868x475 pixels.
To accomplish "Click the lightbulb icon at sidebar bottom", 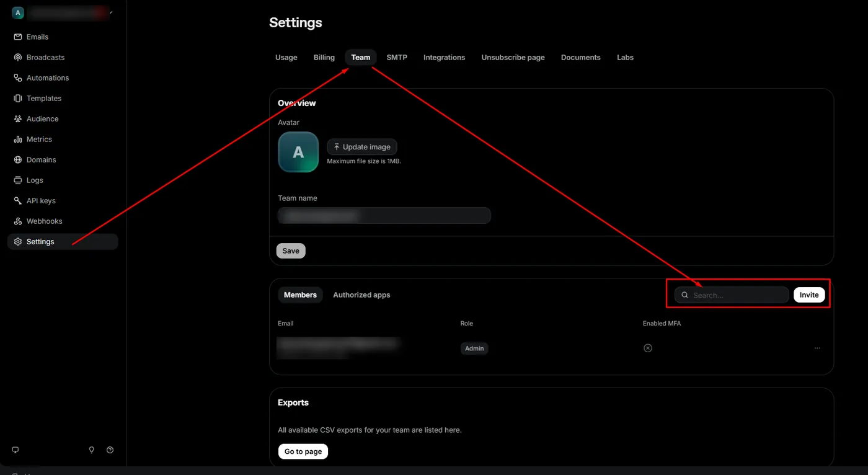I will 92,450.
